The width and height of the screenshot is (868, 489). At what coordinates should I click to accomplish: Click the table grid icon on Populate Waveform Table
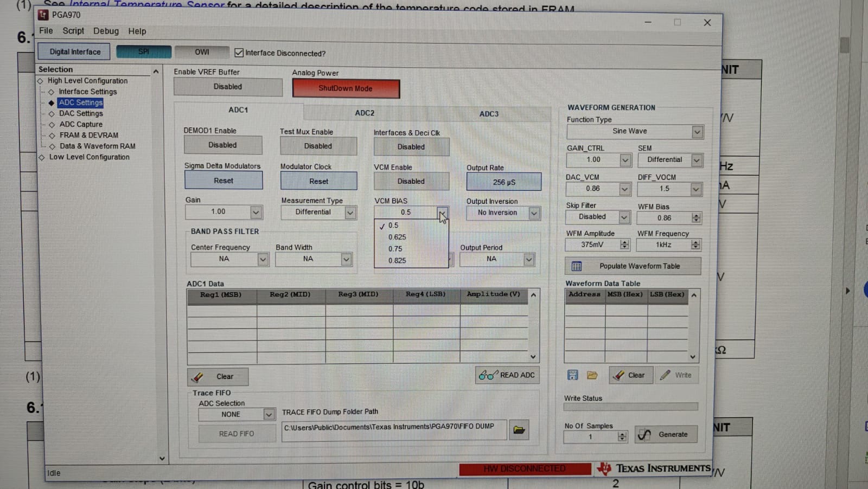(577, 266)
